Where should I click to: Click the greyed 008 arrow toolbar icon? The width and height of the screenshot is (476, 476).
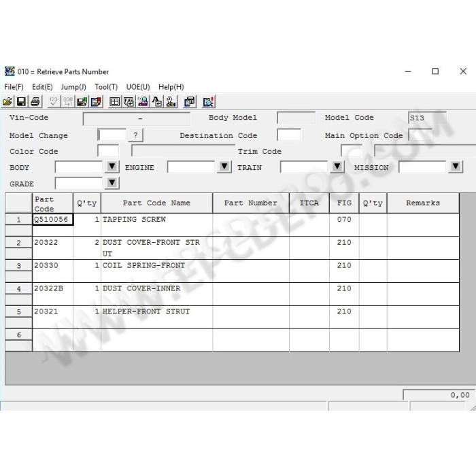pyautogui.click(x=67, y=102)
